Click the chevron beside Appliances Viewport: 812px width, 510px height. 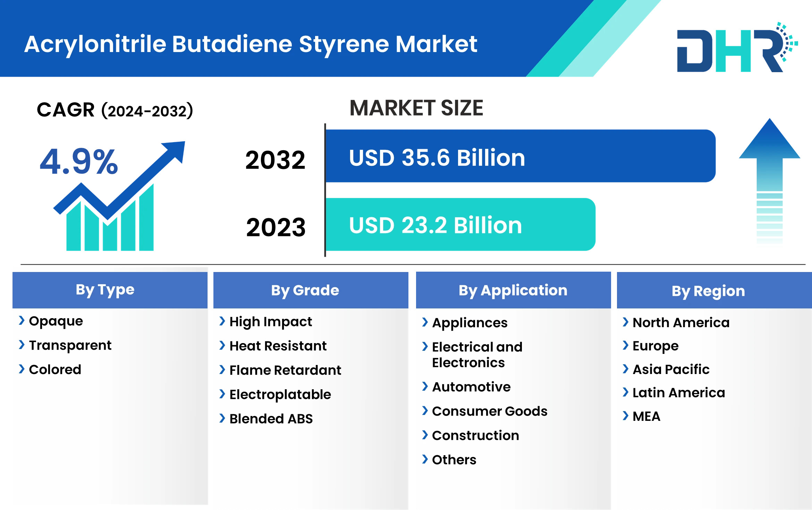coord(425,322)
